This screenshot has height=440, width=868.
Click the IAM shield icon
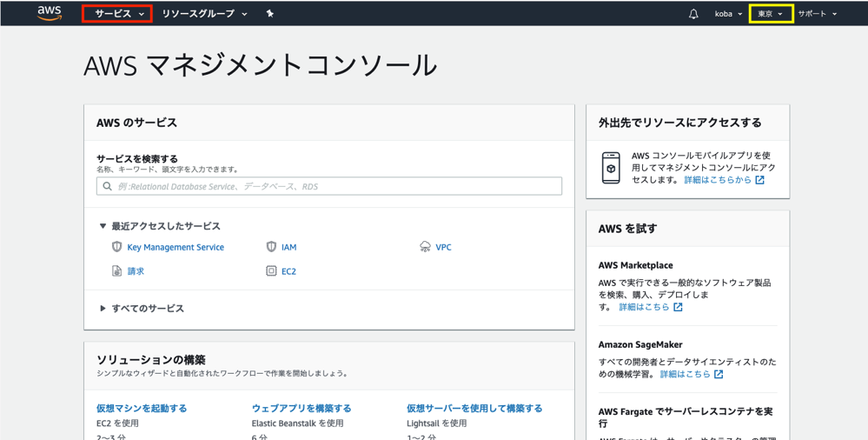271,247
